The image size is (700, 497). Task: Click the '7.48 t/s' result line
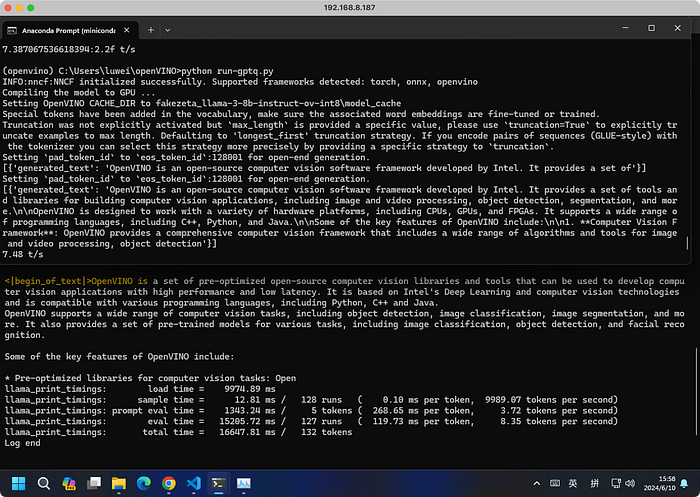23,255
